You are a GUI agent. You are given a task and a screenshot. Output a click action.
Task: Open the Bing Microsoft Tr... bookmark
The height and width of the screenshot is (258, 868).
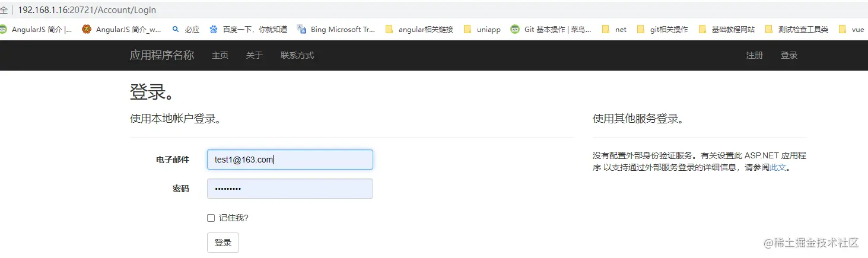tap(336, 29)
